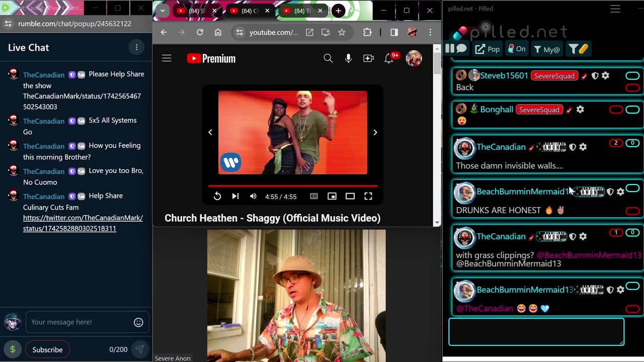Open Chrome extensions puzzle menu
The width and height of the screenshot is (644, 362).
(367, 32)
